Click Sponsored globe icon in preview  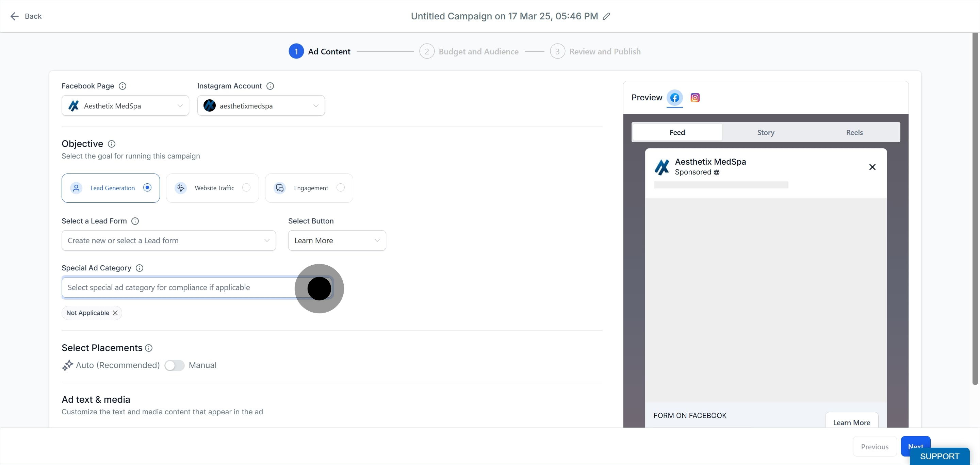(716, 172)
